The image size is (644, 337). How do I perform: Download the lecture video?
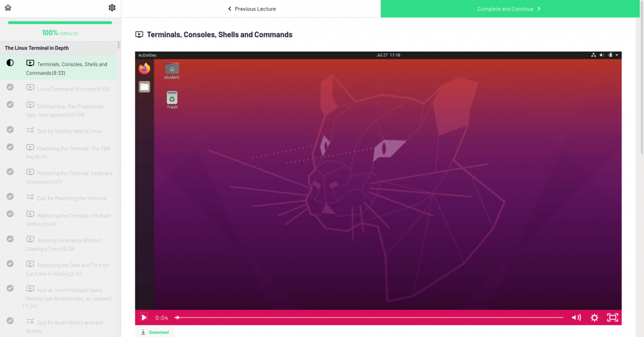tap(155, 332)
